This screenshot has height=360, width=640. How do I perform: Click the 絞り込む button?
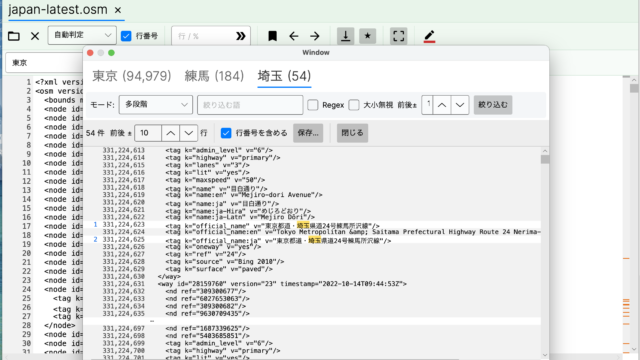click(x=493, y=105)
